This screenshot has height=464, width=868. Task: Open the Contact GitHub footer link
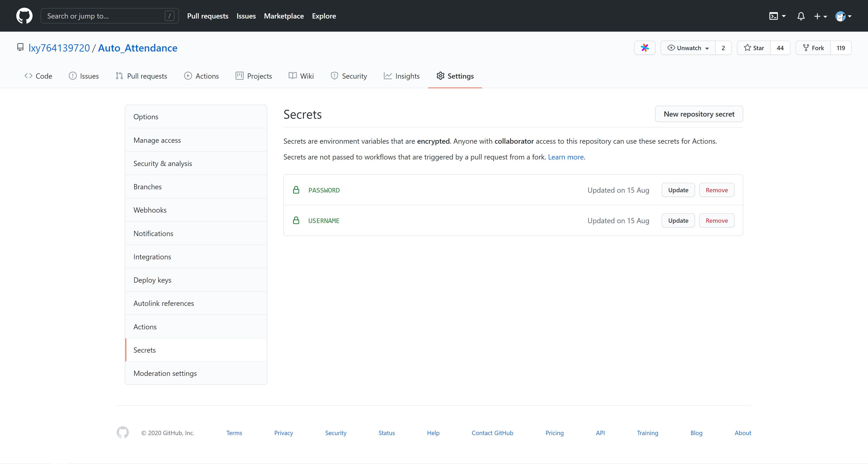tap(492, 433)
